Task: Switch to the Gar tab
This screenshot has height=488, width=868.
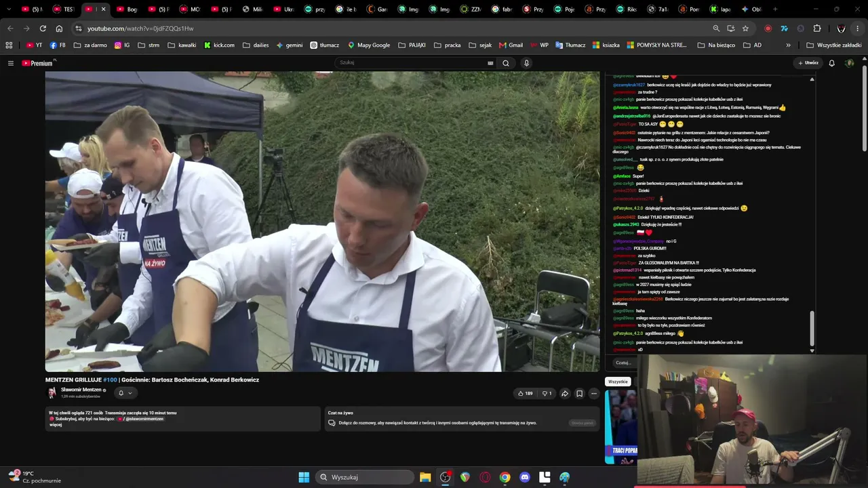Action: 377,9
